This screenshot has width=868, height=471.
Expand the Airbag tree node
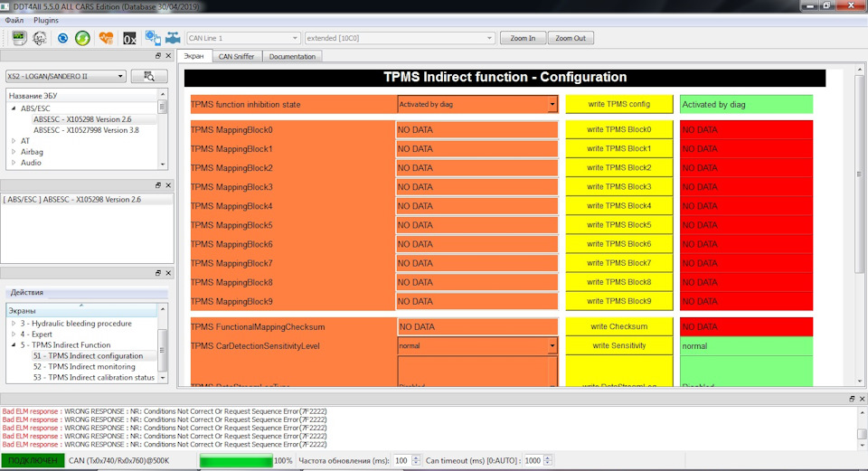(x=14, y=152)
